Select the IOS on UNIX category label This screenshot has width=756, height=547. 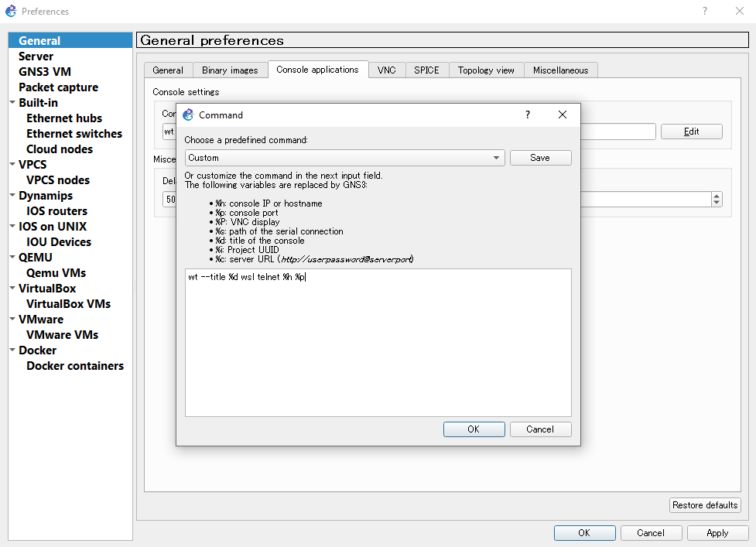(x=53, y=227)
